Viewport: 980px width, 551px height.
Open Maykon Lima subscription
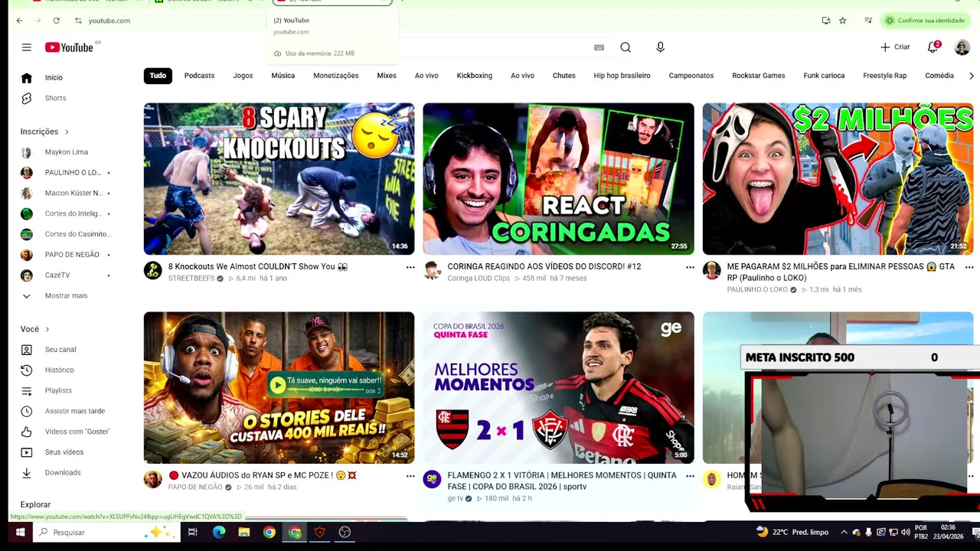[65, 152]
